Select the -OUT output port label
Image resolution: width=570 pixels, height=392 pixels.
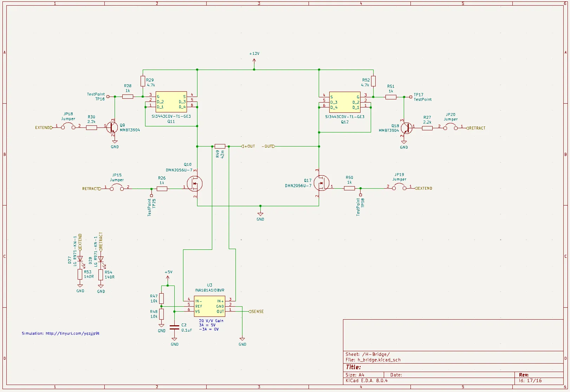point(268,146)
